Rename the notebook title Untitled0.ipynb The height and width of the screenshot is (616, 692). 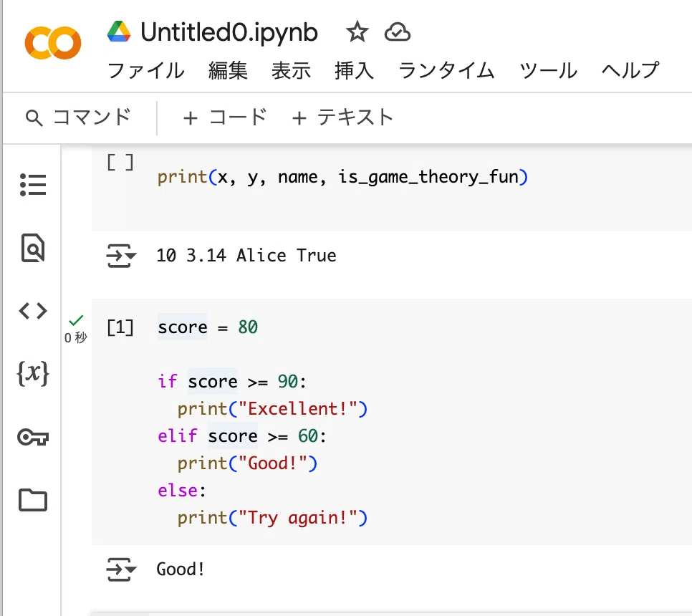click(x=229, y=32)
